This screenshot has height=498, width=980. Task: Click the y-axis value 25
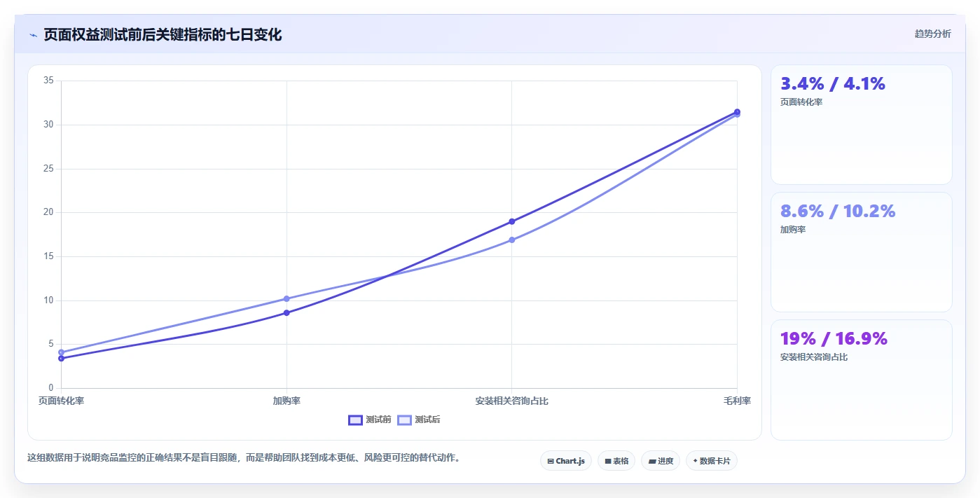pos(48,169)
